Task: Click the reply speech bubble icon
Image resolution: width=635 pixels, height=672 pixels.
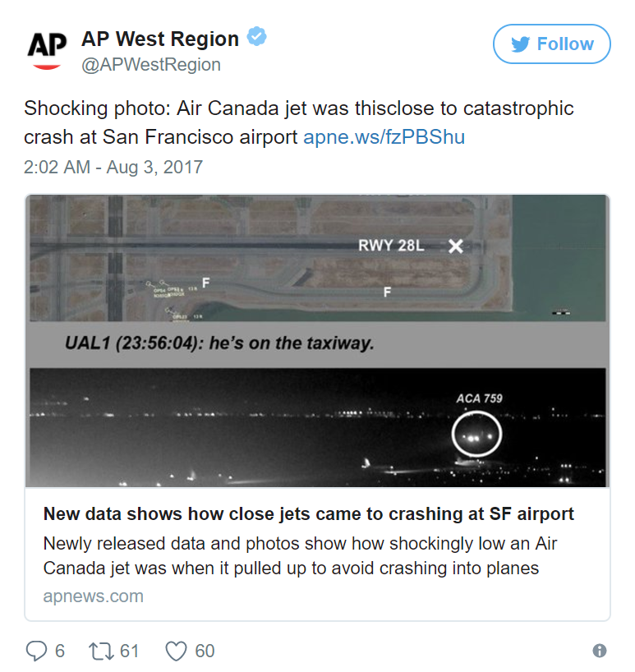Action: pyautogui.click(x=36, y=651)
